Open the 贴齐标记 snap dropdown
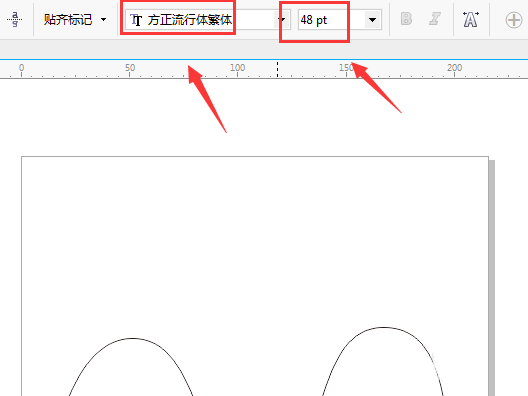Viewport: 528px width, 396px height. [x=75, y=20]
